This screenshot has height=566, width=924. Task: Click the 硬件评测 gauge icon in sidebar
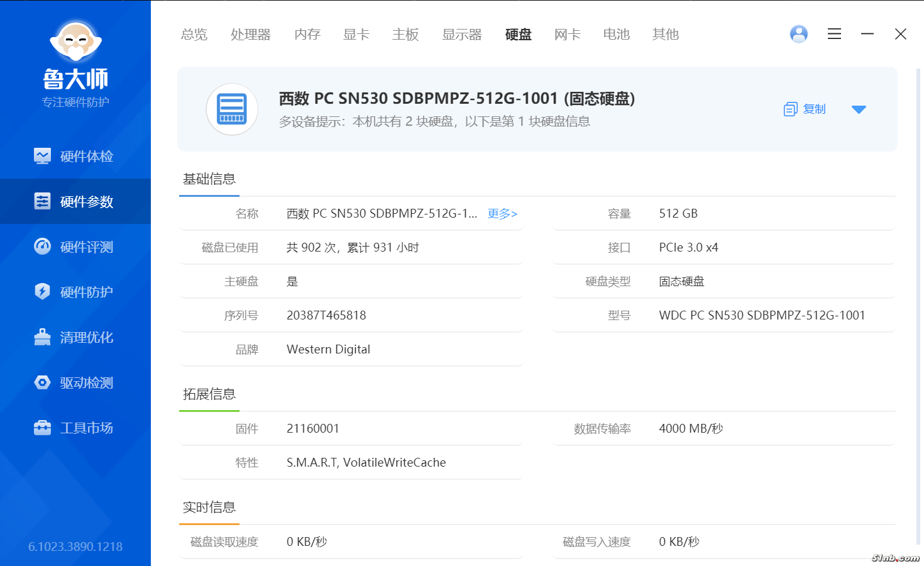[42, 247]
